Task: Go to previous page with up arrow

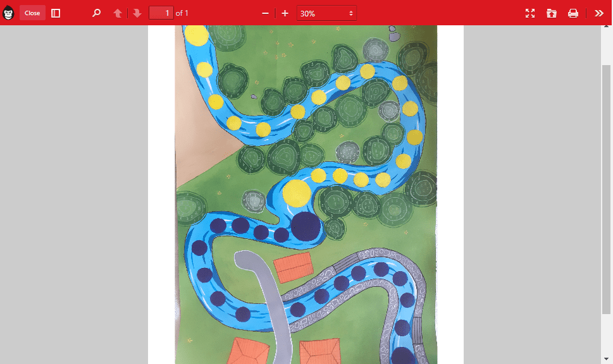Action: pyautogui.click(x=118, y=13)
